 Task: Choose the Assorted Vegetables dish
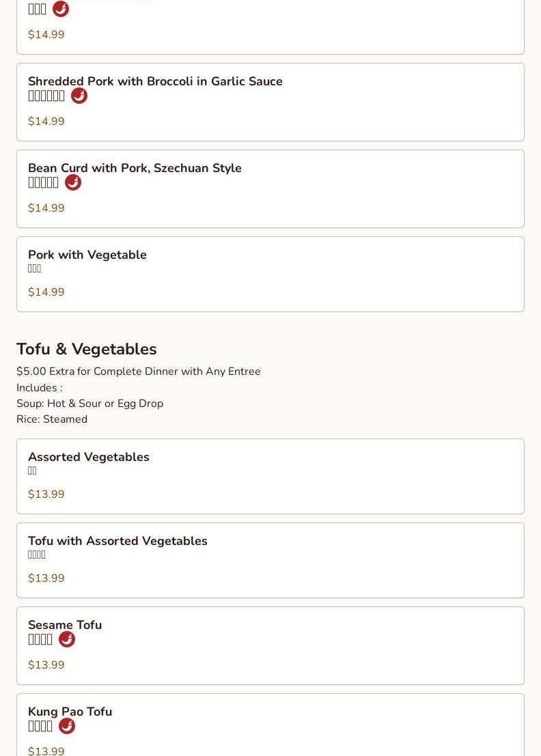click(x=89, y=457)
